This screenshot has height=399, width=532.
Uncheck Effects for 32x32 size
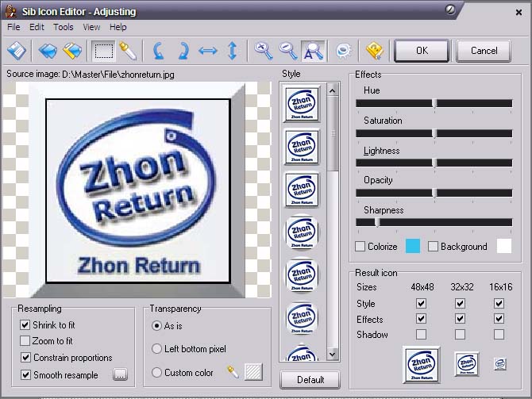pyautogui.click(x=460, y=319)
